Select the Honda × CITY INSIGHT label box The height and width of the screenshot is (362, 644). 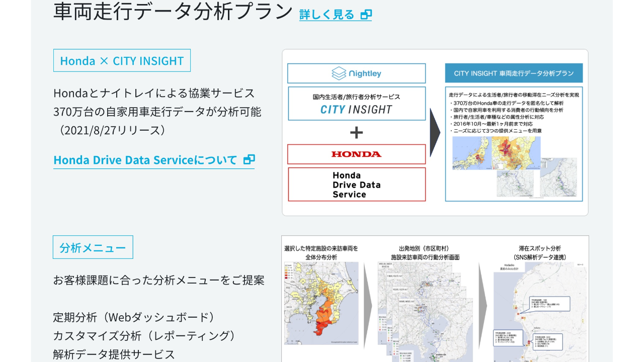tap(122, 61)
